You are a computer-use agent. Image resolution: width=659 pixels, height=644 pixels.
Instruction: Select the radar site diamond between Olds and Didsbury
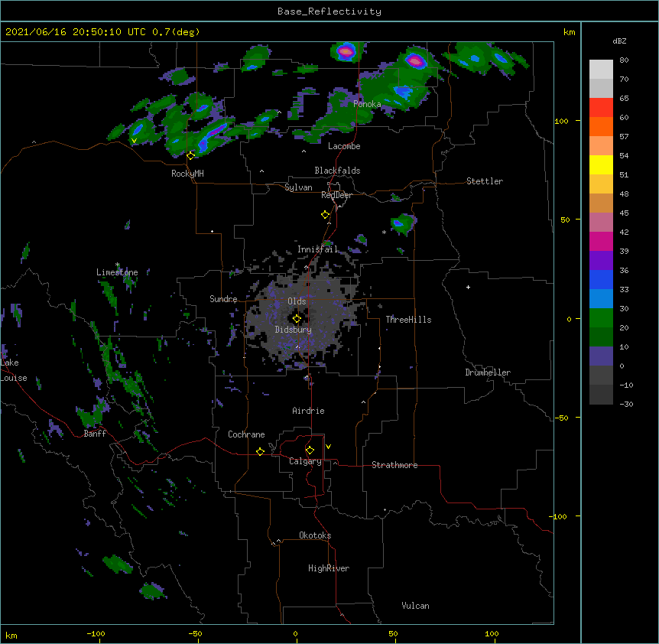297,319
